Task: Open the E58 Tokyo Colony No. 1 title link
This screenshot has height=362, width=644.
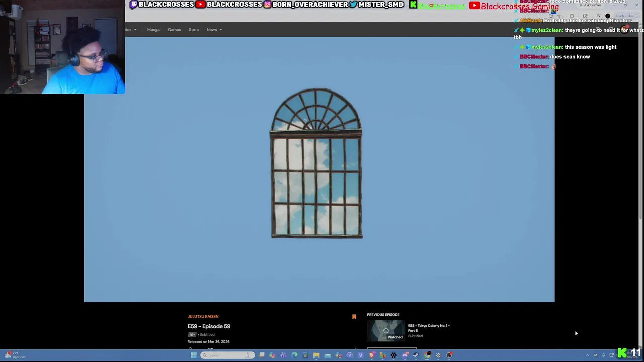Action: (429, 328)
